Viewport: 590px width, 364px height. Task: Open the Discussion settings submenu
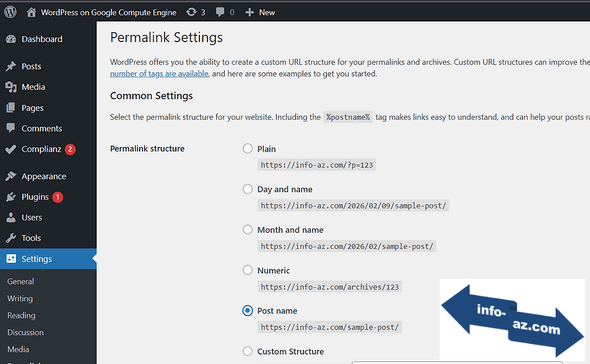tap(26, 332)
